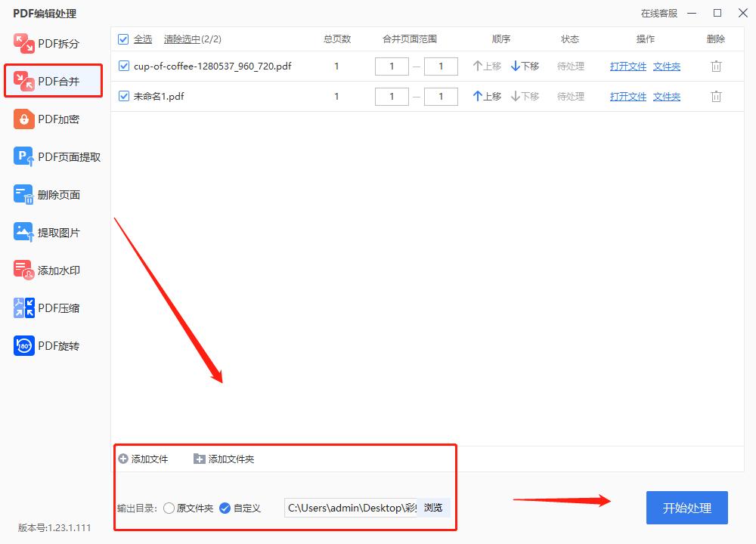Maximize the PDF编辑处理 window

[717, 13]
